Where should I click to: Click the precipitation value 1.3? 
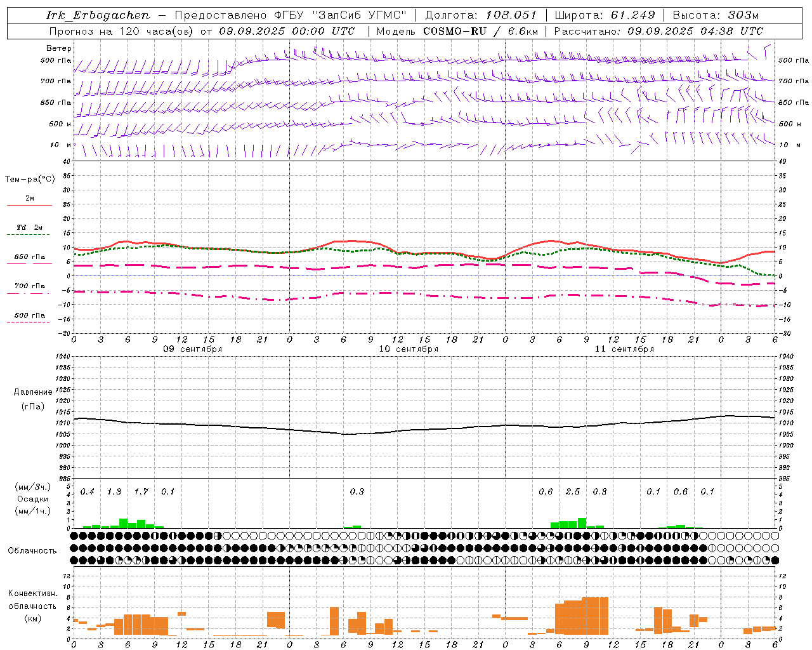[114, 492]
